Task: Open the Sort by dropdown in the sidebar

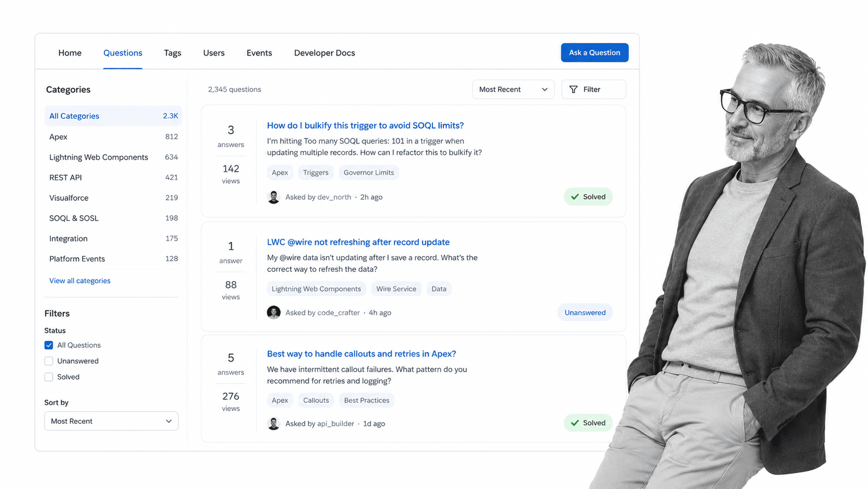Action: point(111,421)
